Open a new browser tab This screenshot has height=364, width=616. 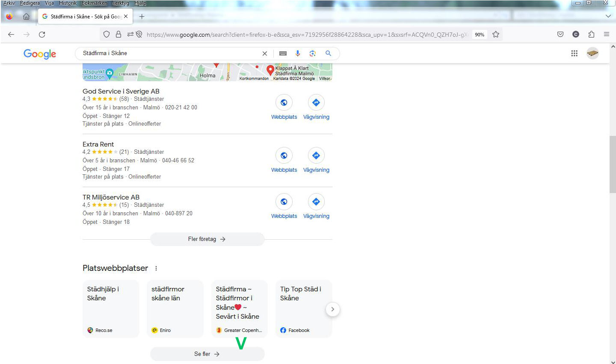click(142, 17)
